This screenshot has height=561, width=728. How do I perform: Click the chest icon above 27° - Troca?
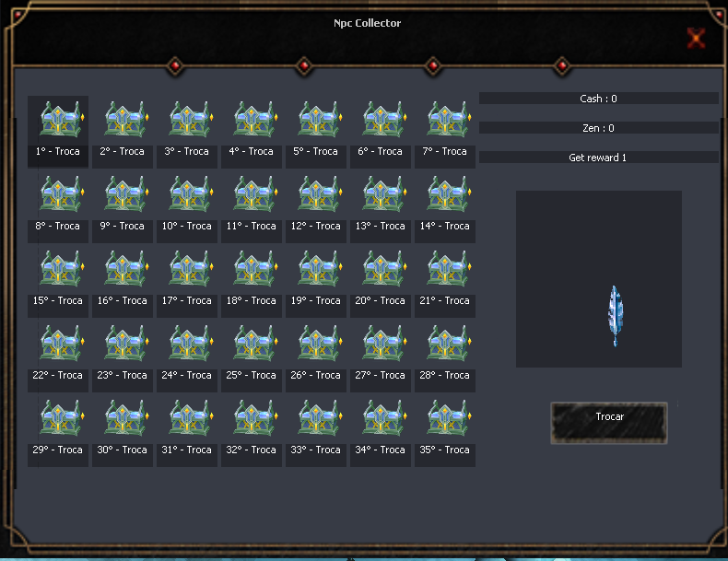(x=384, y=344)
